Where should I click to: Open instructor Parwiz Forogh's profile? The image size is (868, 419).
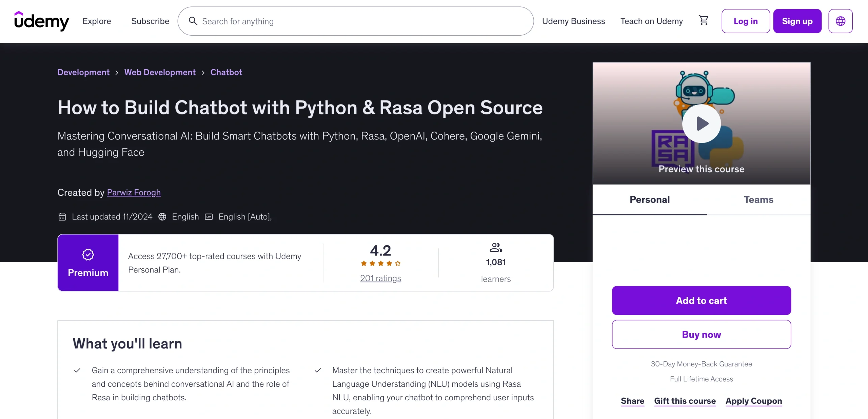134,192
